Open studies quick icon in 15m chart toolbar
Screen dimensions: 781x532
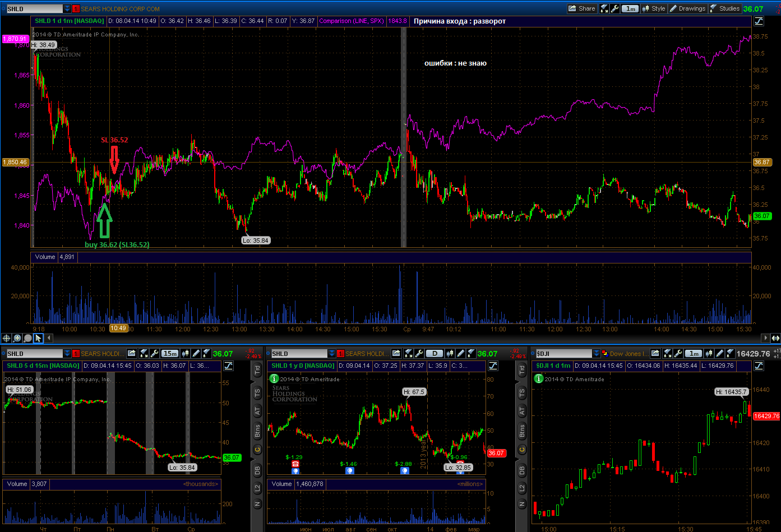click(144, 354)
